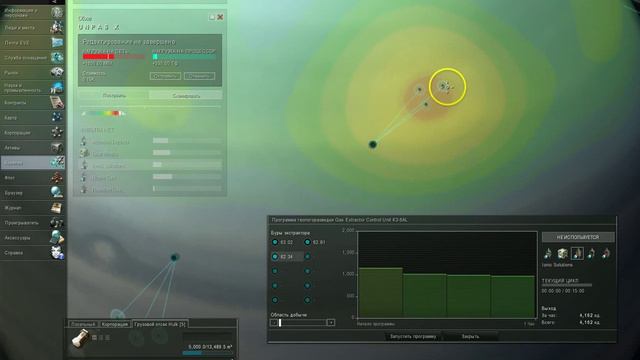This screenshot has height=360, width=640.
Task: Pin the planet panel with the pin icon
Action: 211,17
